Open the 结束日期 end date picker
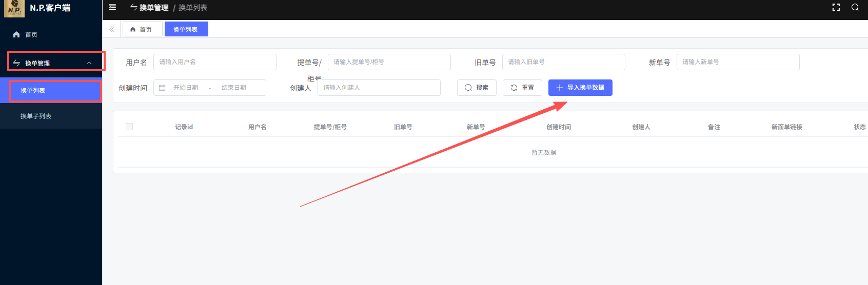This screenshot has width=868, height=285. (x=234, y=88)
